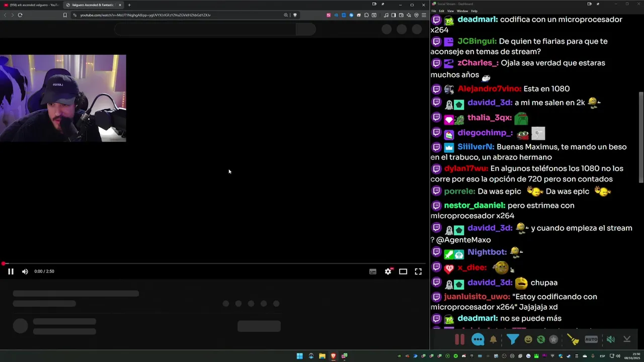
Task: Go forward in browser history
Action: (x=13, y=15)
